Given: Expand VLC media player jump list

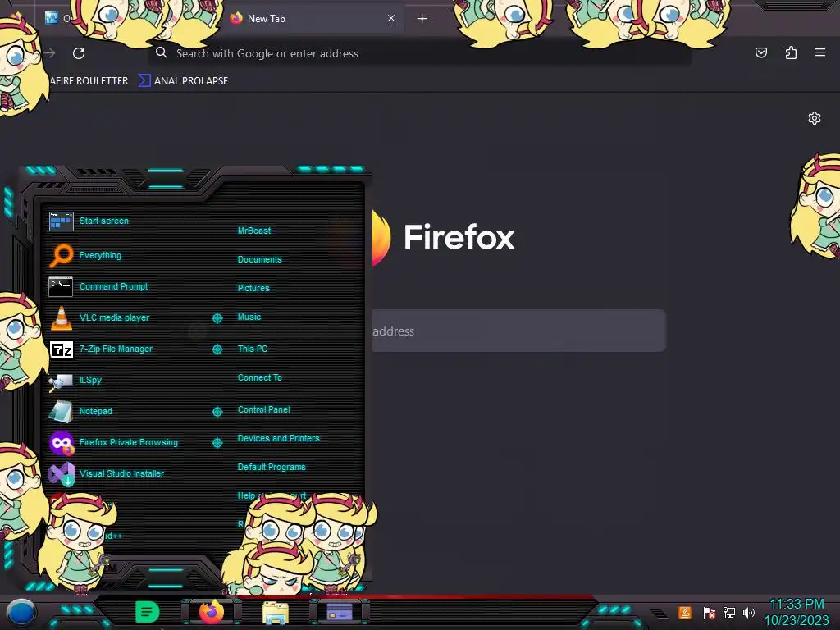Looking at the screenshot, I should 217,318.
